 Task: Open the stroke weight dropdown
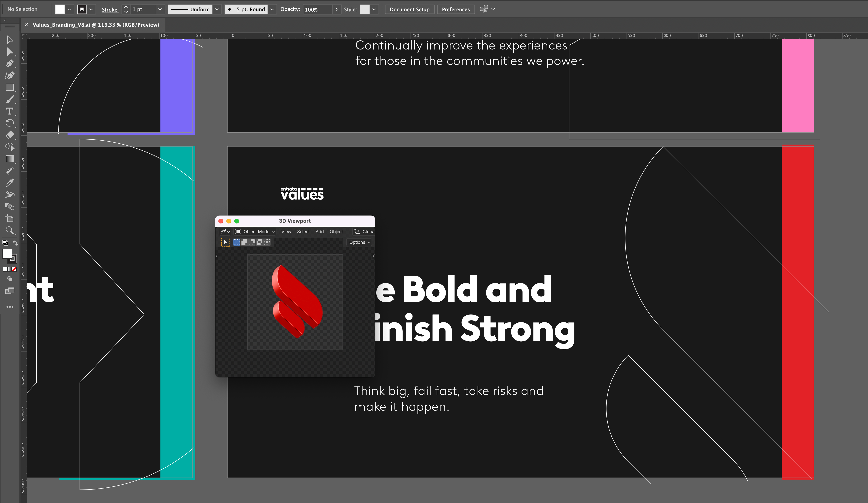(x=160, y=9)
